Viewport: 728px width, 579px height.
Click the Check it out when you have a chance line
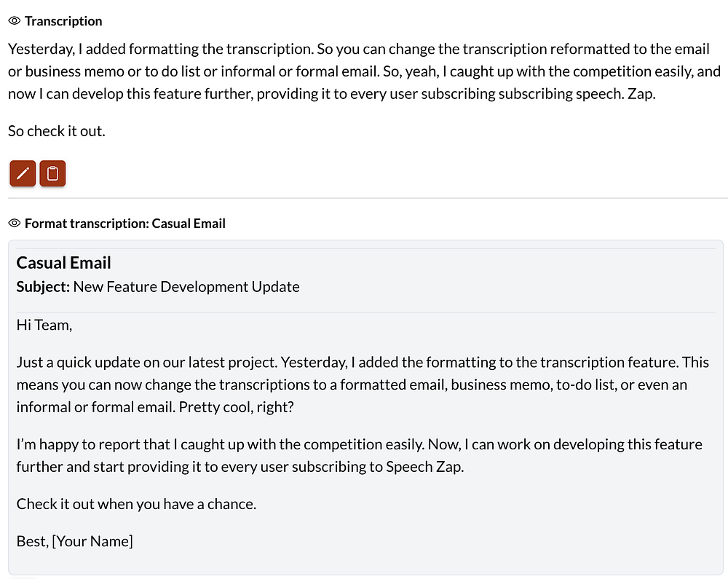(x=136, y=504)
